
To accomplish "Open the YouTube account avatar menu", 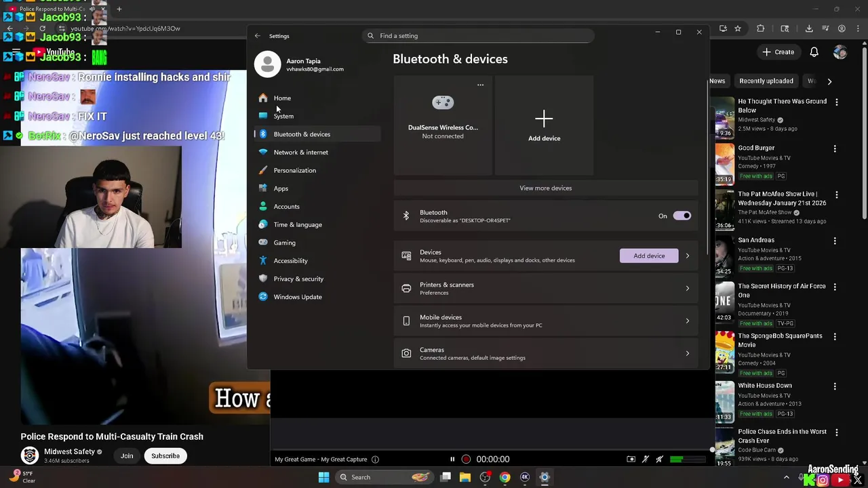I will coord(840,52).
